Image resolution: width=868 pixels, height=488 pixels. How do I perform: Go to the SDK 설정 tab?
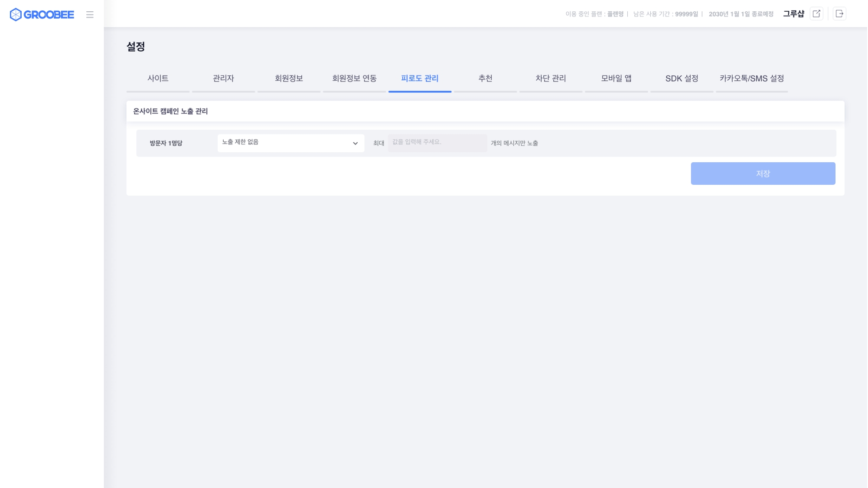tap(682, 79)
